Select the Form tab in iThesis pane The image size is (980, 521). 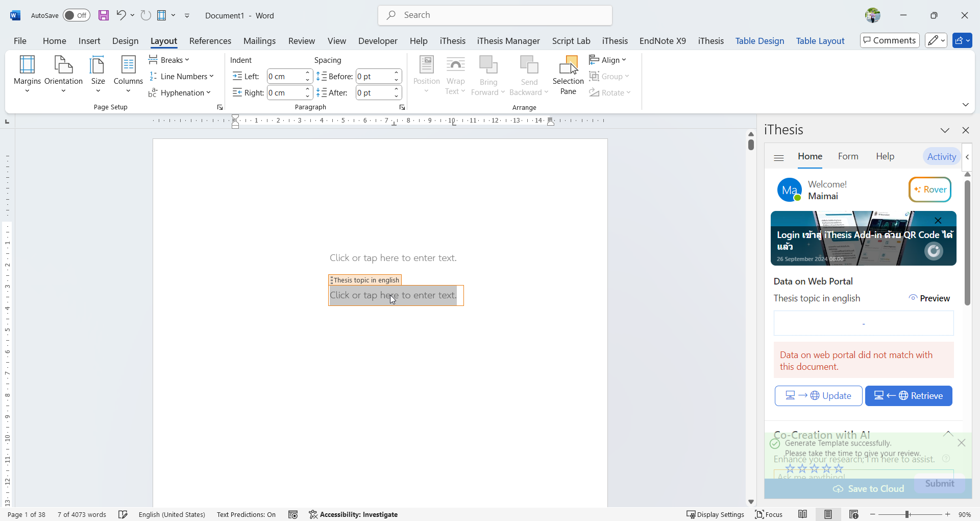click(x=848, y=156)
